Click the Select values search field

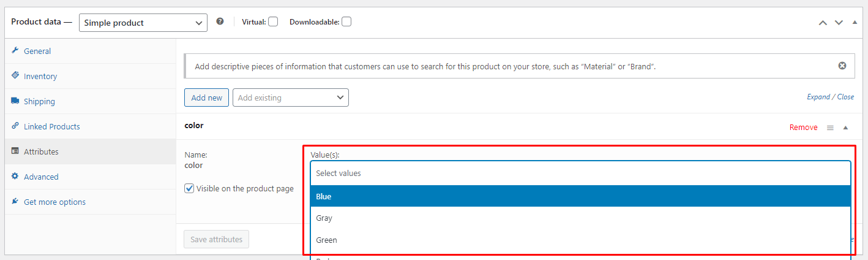coord(580,174)
